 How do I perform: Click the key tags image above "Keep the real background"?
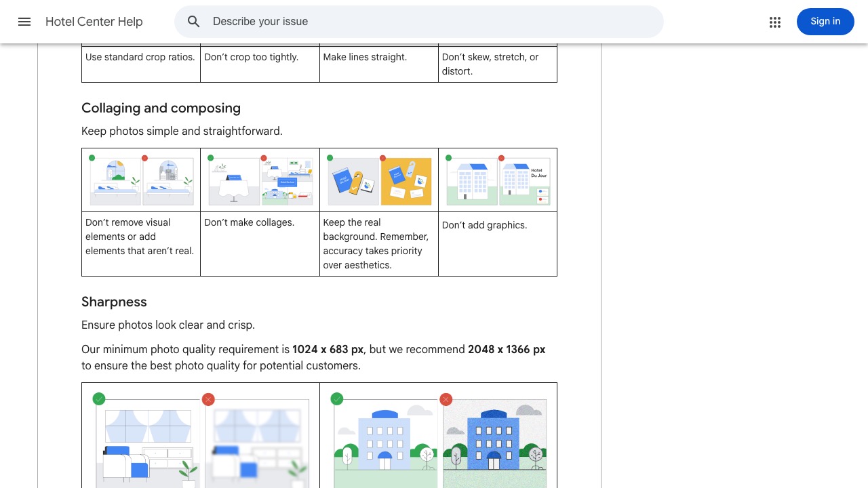pyautogui.click(x=380, y=180)
